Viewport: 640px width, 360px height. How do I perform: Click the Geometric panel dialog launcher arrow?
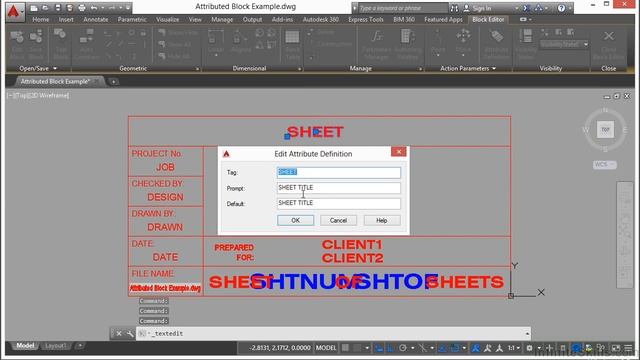click(198, 69)
